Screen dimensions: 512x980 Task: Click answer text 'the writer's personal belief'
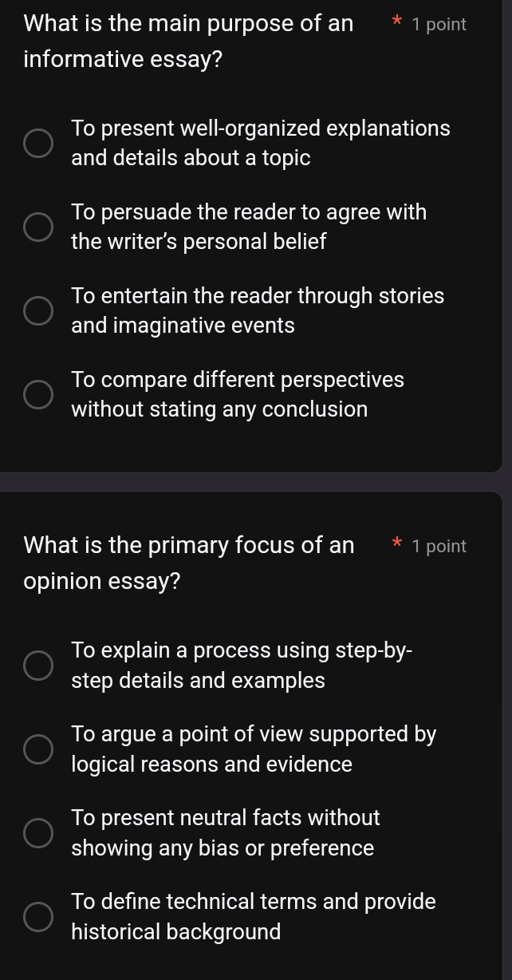[x=199, y=242]
